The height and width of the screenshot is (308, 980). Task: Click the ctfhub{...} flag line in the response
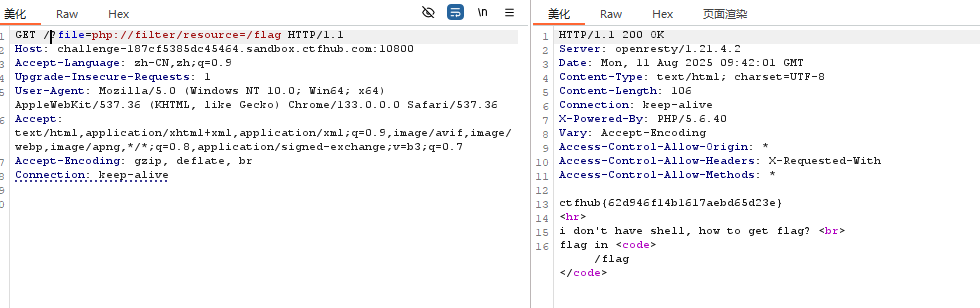tap(671, 203)
